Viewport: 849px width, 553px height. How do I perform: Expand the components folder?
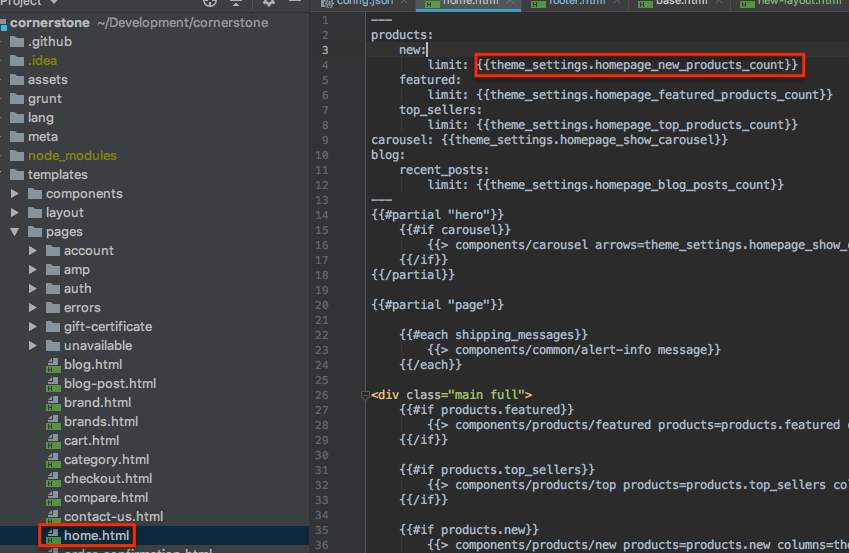click(x=15, y=194)
